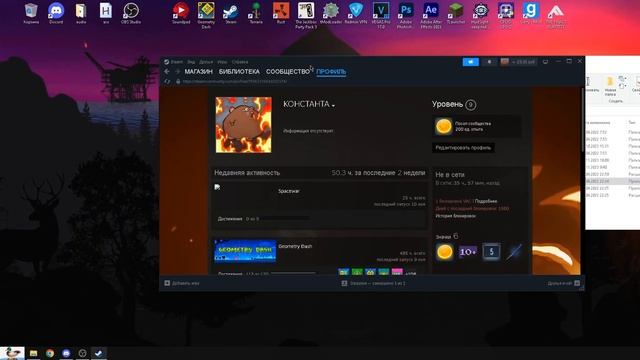Click the bear profile avatar

[244, 125]
